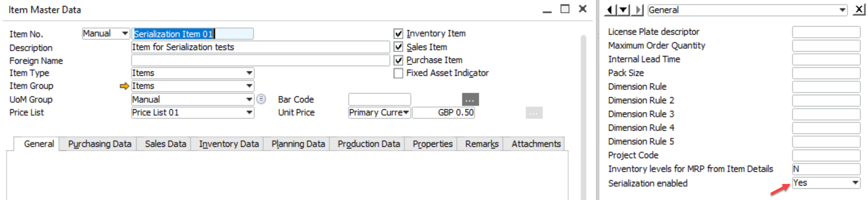Click the Bar Code browse ellipsis button
The image size is (868, 200).
tap(470, 100)
